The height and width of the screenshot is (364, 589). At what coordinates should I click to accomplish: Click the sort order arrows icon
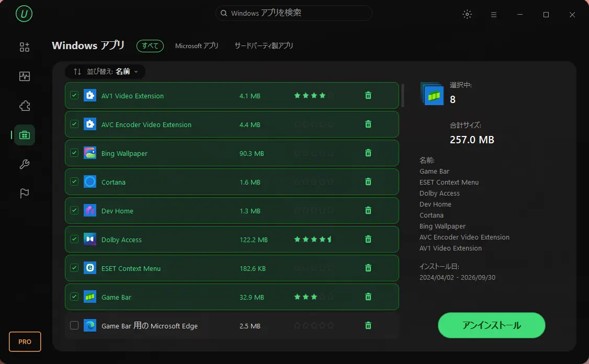pyautogui.click(x=77, y=71)
